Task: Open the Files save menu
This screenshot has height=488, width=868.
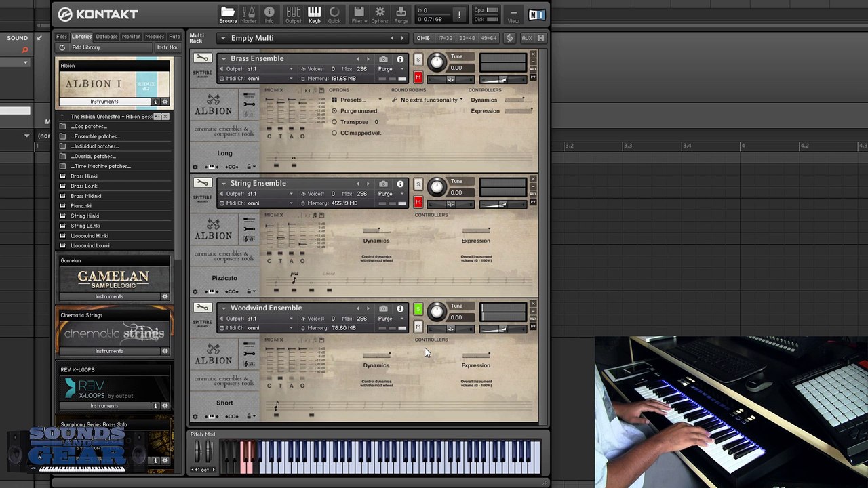Action: 359,14
